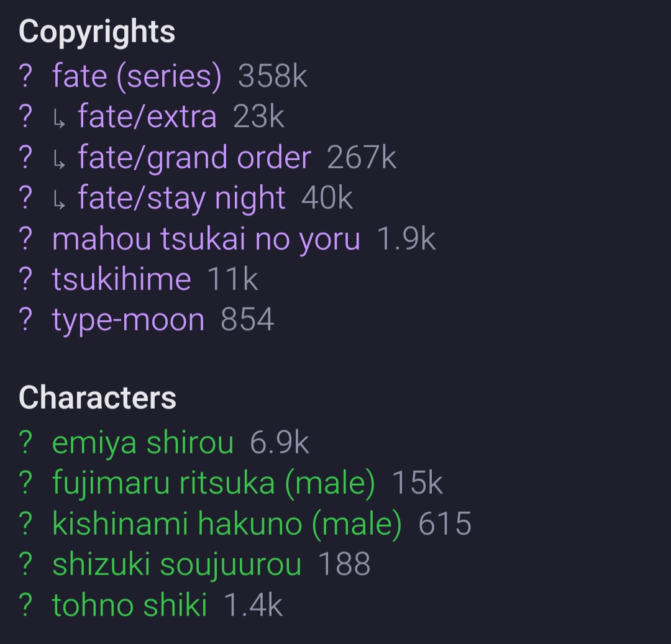Select the fate (series) copyright tag
Screen dimensions: 671x644
pos(137,76)
